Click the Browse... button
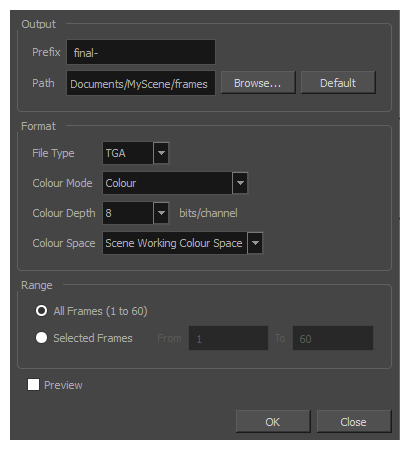 (258, 83)
